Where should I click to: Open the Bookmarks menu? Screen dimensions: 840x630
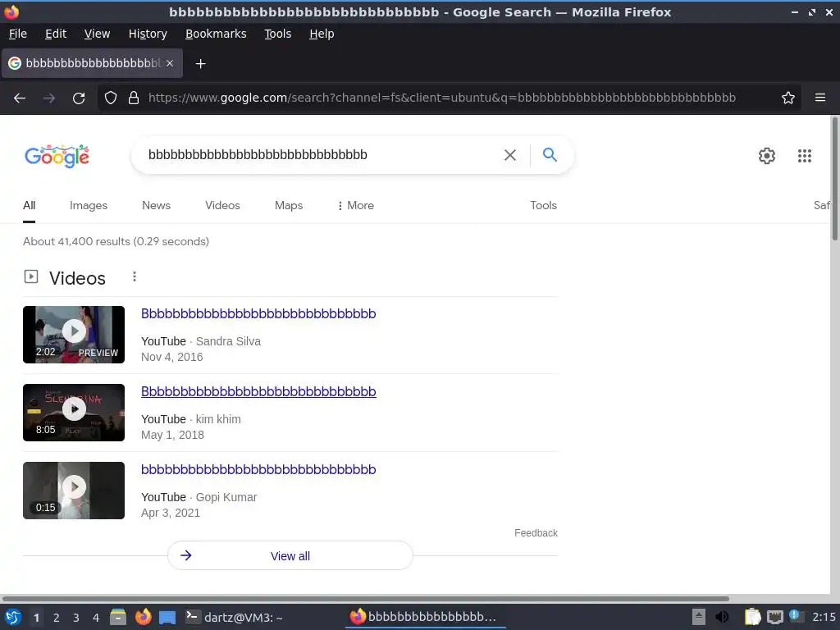[216, 34]
